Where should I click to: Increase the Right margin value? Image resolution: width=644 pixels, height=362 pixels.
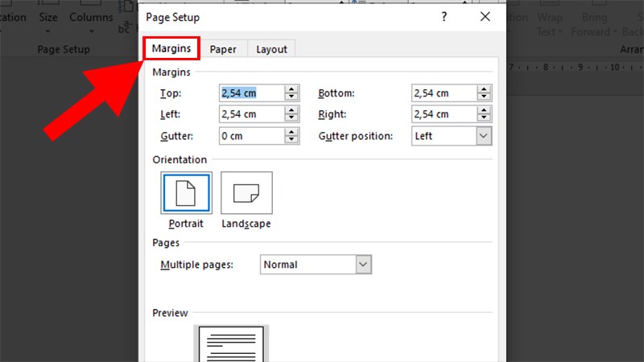tap(484, 110)
